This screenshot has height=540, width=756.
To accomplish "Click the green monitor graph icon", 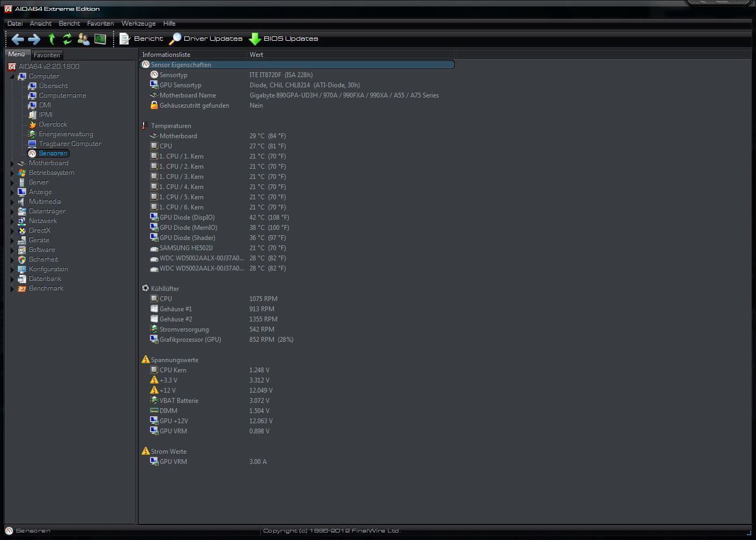I will (x=100, y=39).
